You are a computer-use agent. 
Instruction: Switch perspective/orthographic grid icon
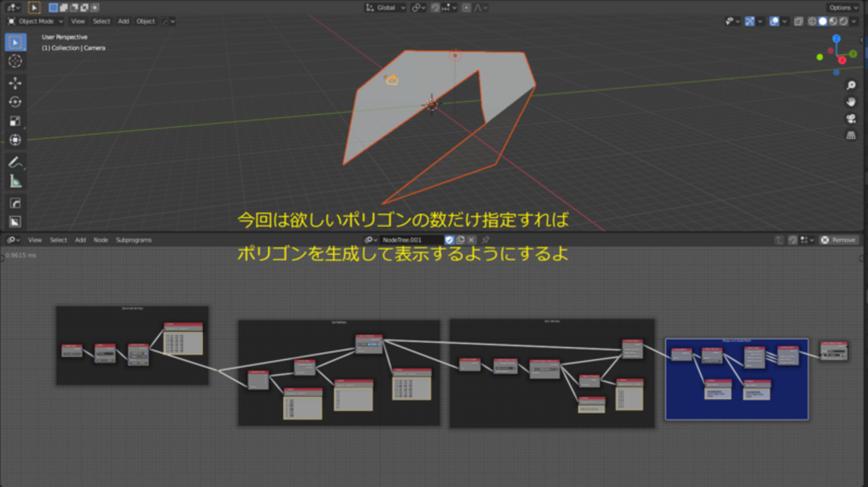click(851, 135)
